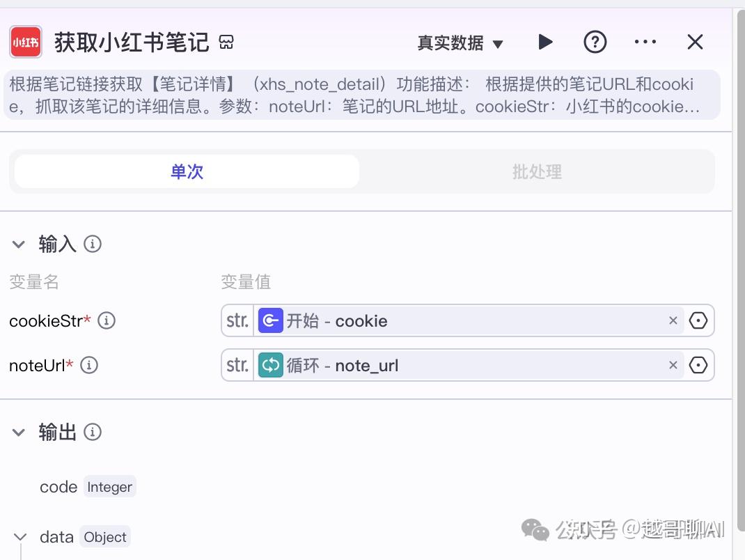This screenshot has width=745, height=560.
Task: Show info tooltip next to 输入
Action: click(93, 244)
